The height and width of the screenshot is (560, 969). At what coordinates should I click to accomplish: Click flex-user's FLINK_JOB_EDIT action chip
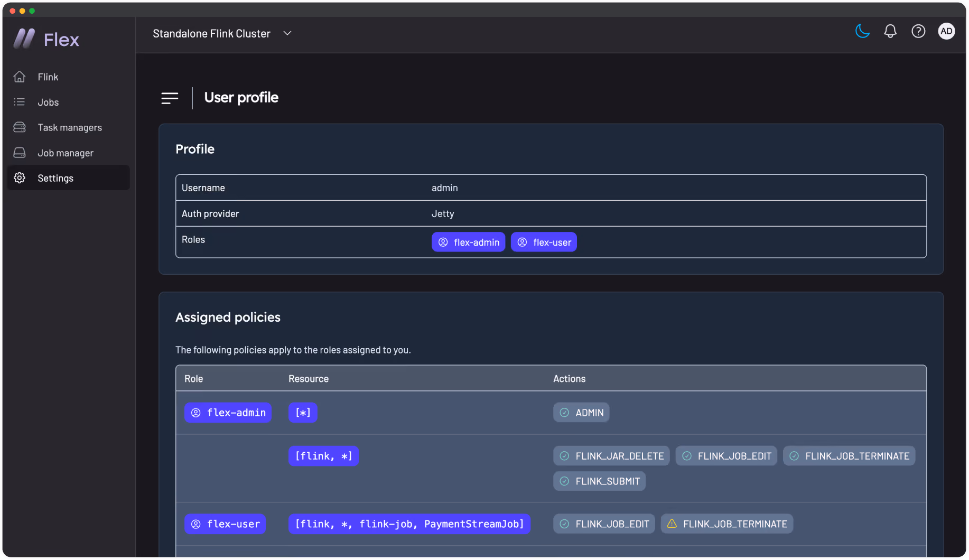(x=604, y=525)
